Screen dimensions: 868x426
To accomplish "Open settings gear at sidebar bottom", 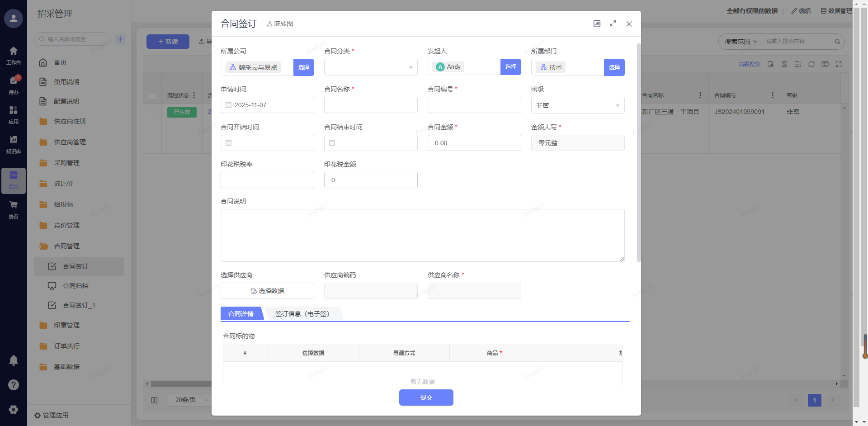I will 14,409.
